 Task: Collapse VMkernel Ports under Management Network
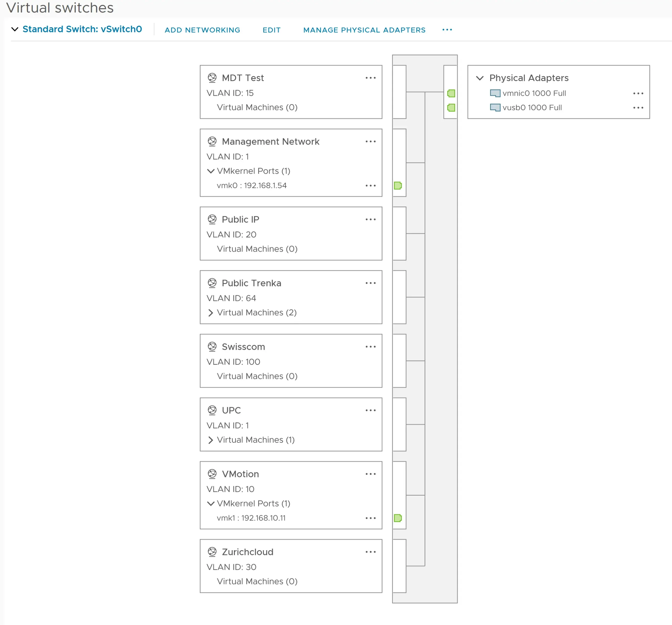(211, 171)
